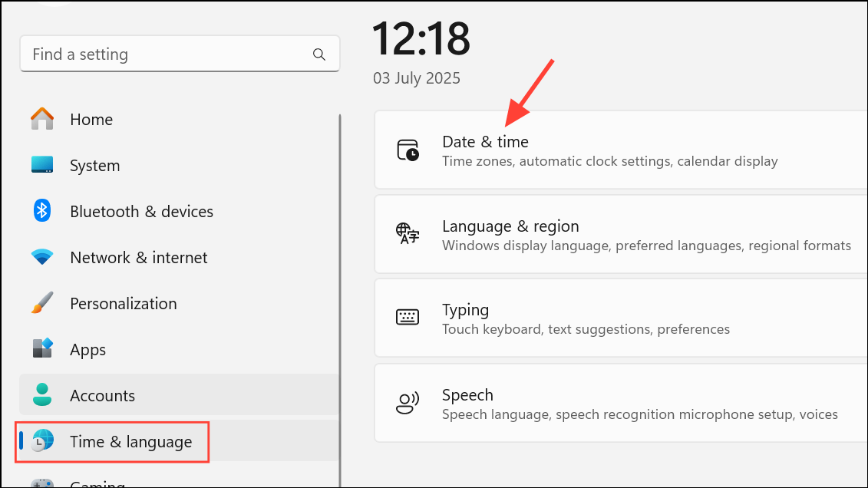Click the Personalization paintbrush icon

tap(42, 303)
